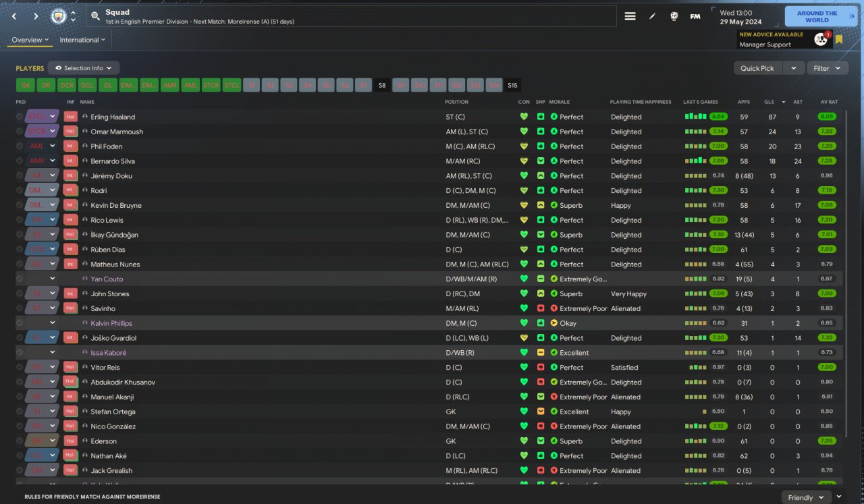Click Kevin De Bruyne's condition heart icon
This screenshot has width=864, height=504.
pyautogui.click(x=524, y=205)
